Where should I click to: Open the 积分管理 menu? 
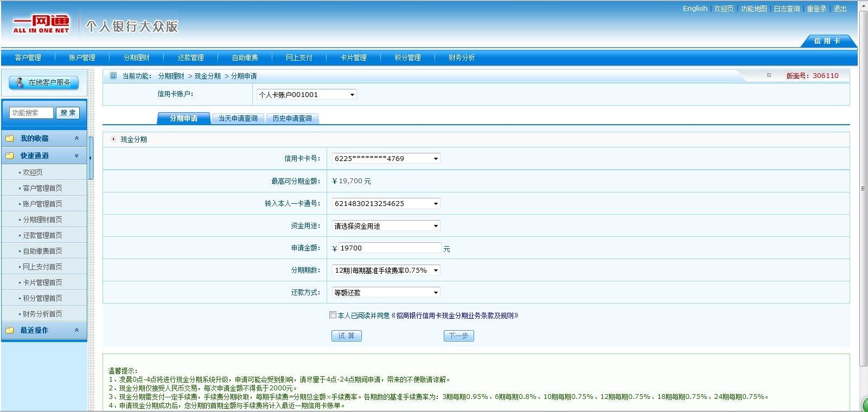click(408, 57)
